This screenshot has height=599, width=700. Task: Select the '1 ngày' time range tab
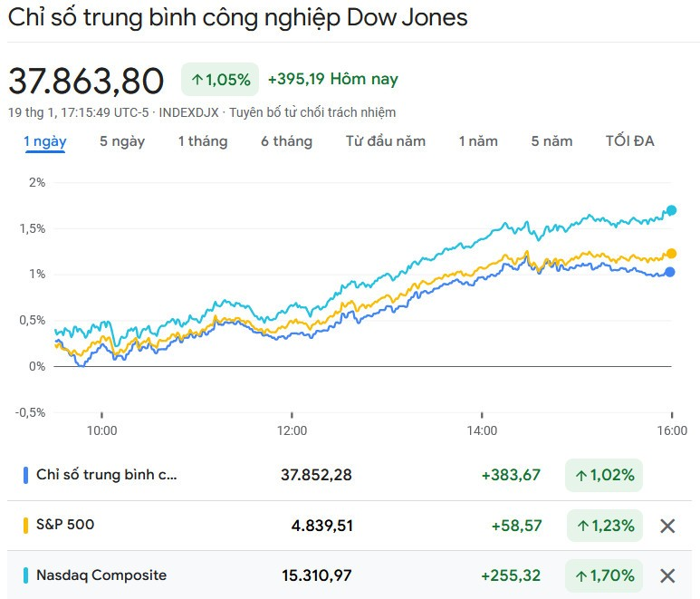(x=44, y=141)
